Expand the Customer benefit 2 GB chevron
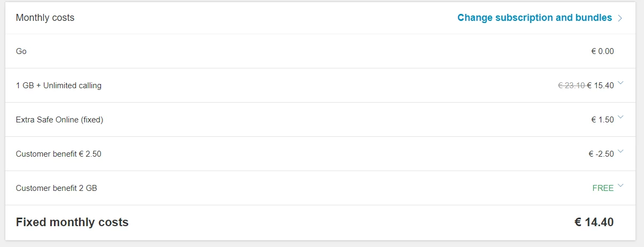The height and width of the screenshot is (247, 644). (620, 186)
